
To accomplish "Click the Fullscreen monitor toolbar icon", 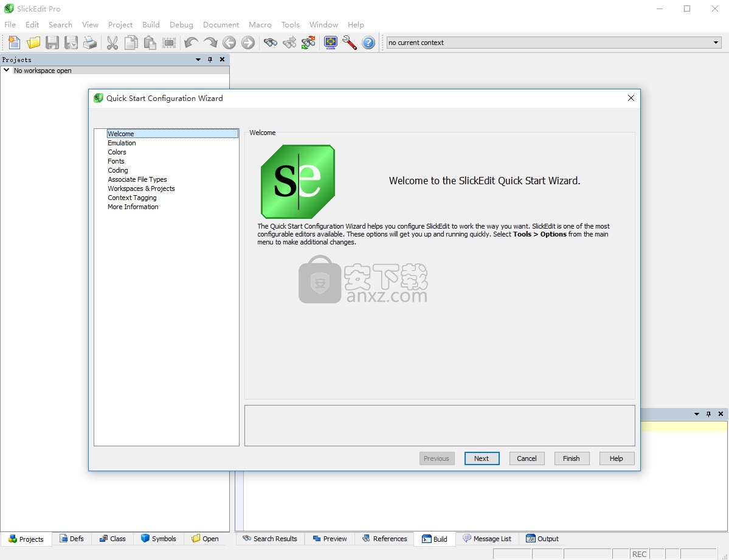I will point(331,43).
